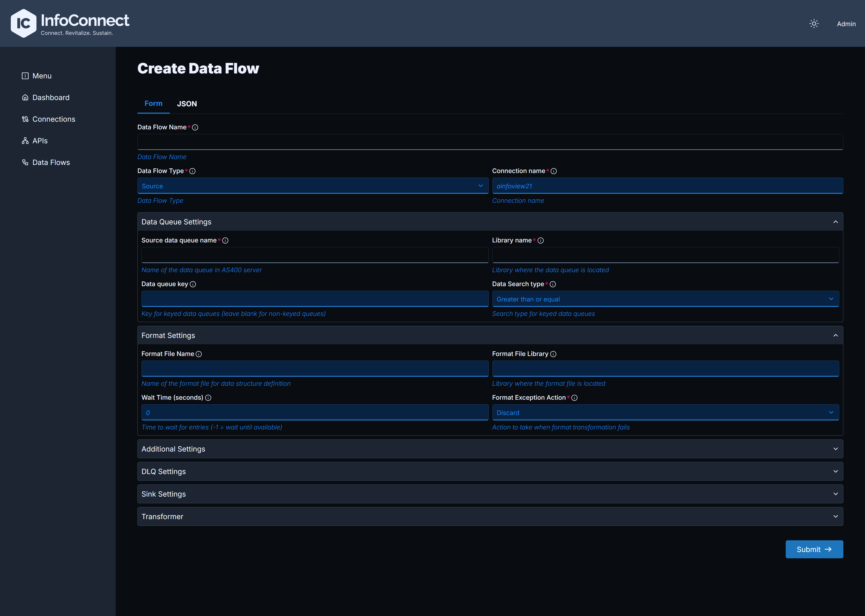The width and height of the screenshot is (865, 616).
Task: Click info icon beside Format File Library
Action: (x=553, y=354)
